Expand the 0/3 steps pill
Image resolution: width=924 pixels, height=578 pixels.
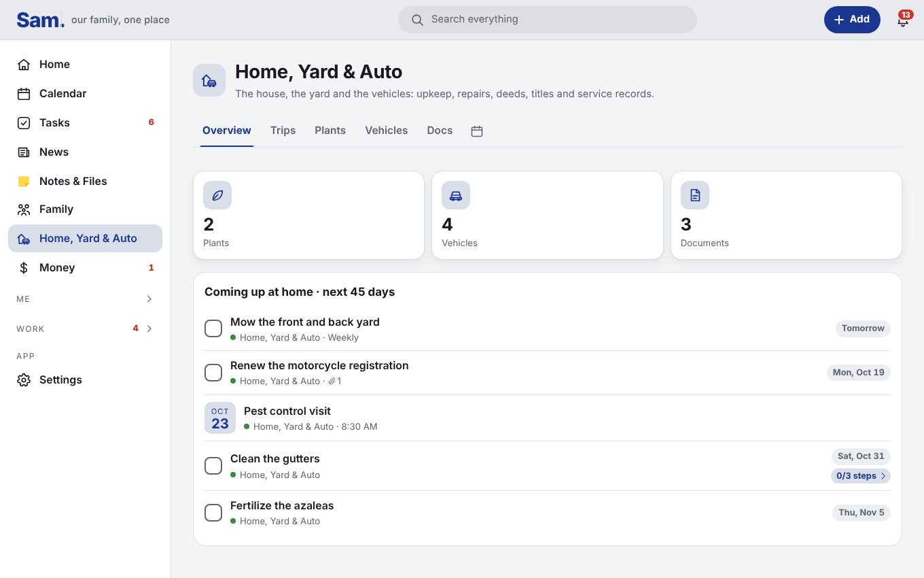coord(861,476)
